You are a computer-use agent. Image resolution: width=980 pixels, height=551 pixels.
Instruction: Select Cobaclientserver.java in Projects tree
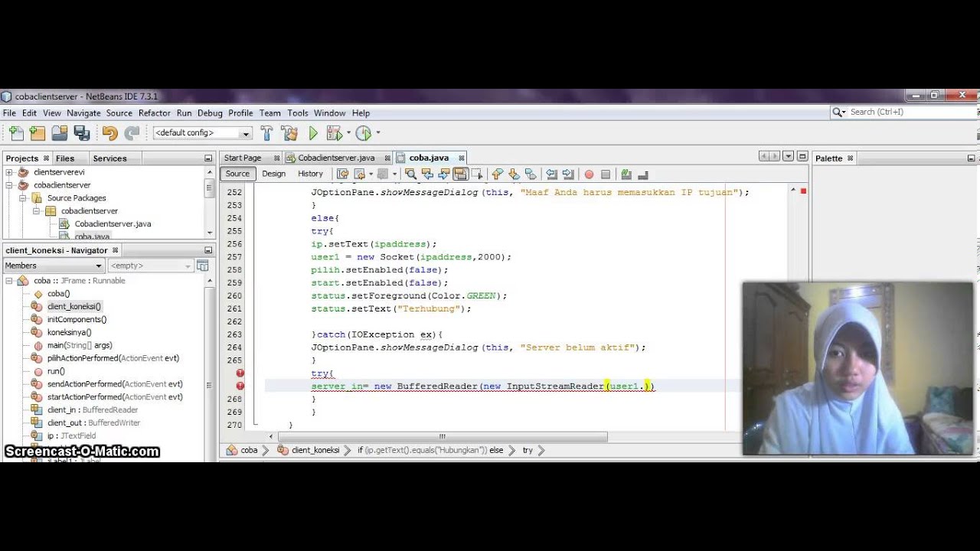pos(113,224)
